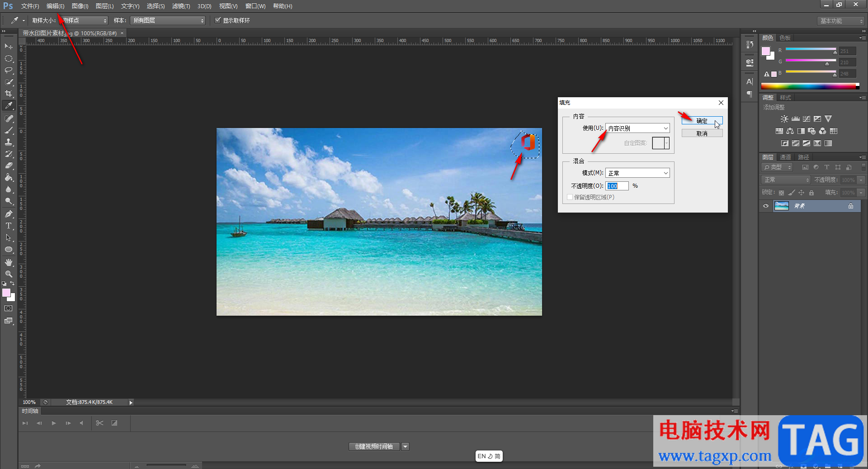The height and width of the screenshot is (469, 868).
Task: Click the split clip scissors icon
Action: tap(100, 423)
